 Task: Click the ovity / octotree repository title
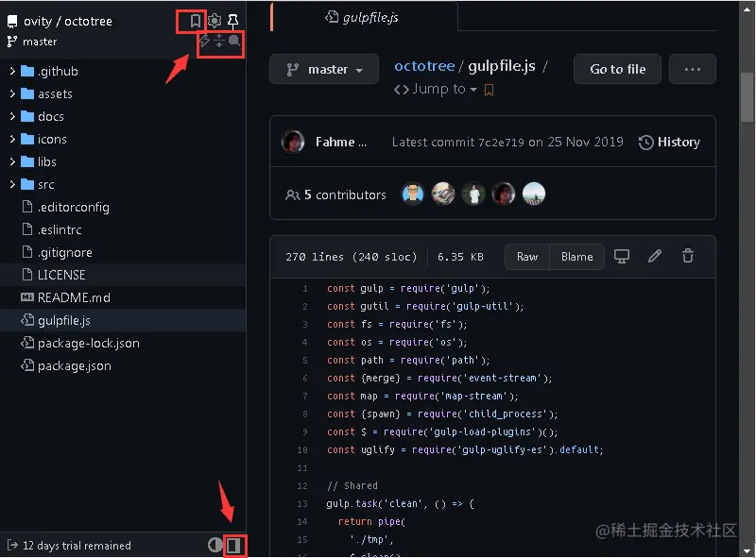[68, 21]
